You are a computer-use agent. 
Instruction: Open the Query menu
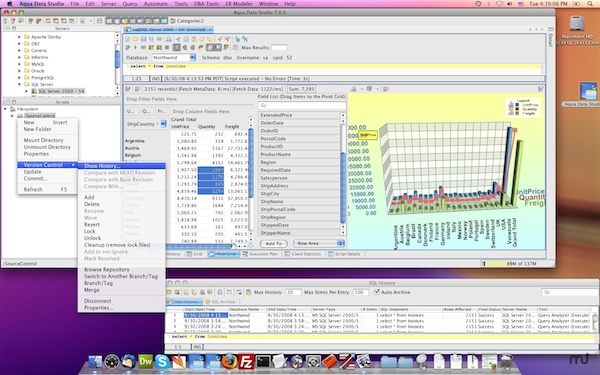(130, 3)
